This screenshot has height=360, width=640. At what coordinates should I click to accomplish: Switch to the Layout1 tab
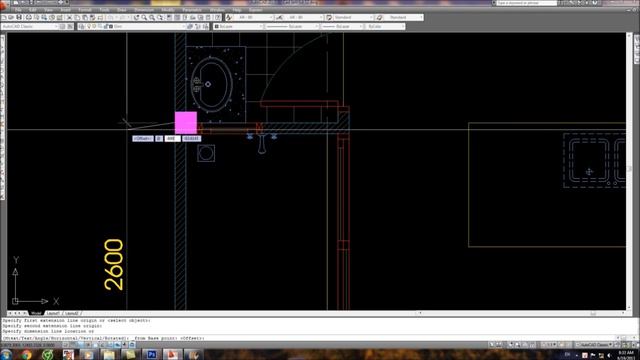pyautogui.click(x=53, y=313)
